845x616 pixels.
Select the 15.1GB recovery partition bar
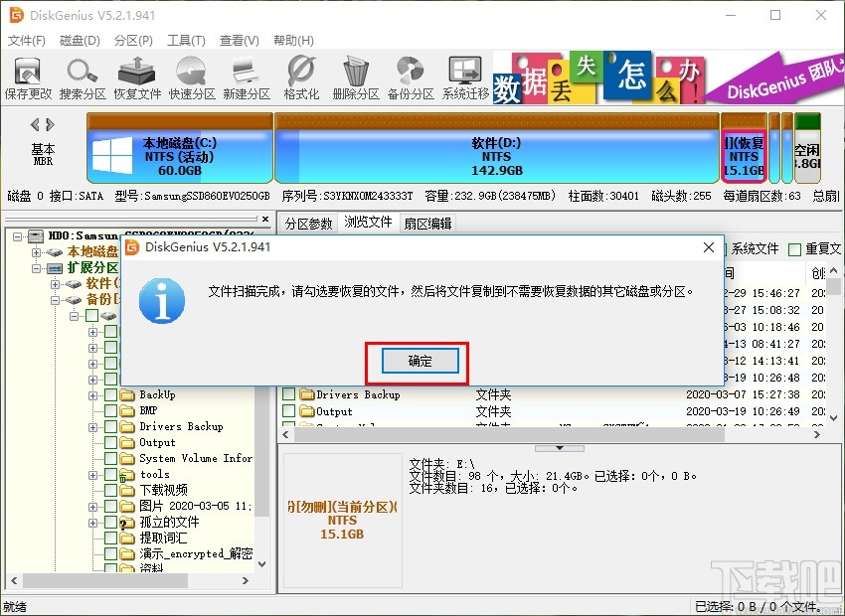click(744, 148)
